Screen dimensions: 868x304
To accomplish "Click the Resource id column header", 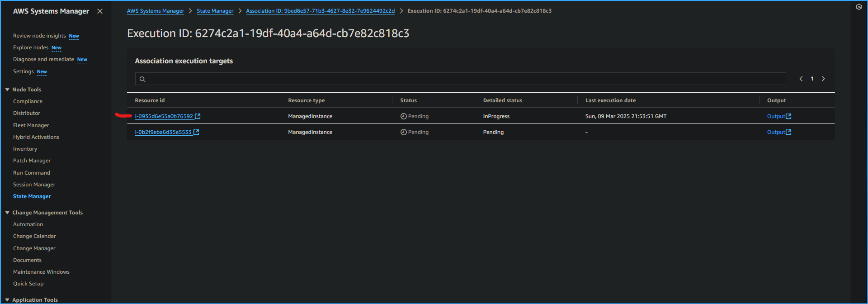I will (150, 100).
